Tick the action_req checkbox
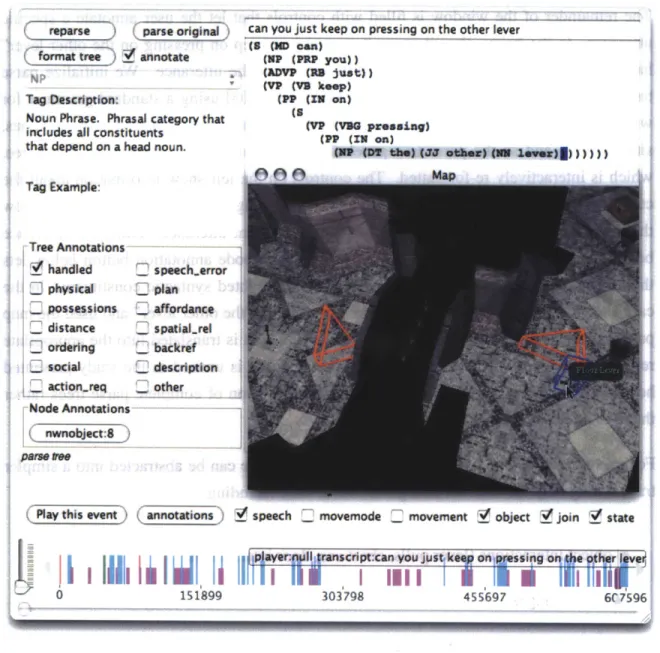 point(37,386)
